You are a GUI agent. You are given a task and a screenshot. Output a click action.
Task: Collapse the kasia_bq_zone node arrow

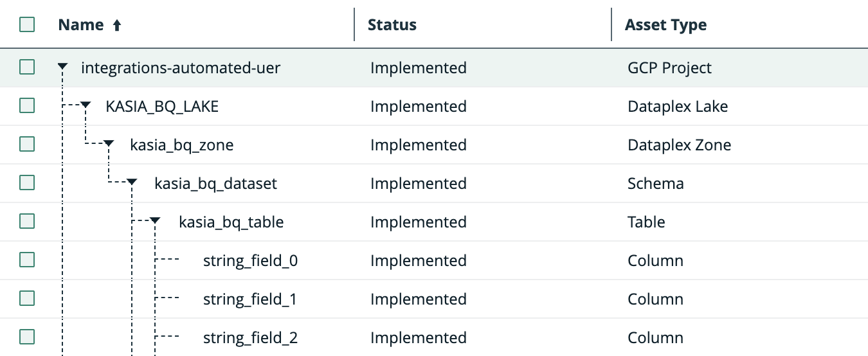click(109, 144)
